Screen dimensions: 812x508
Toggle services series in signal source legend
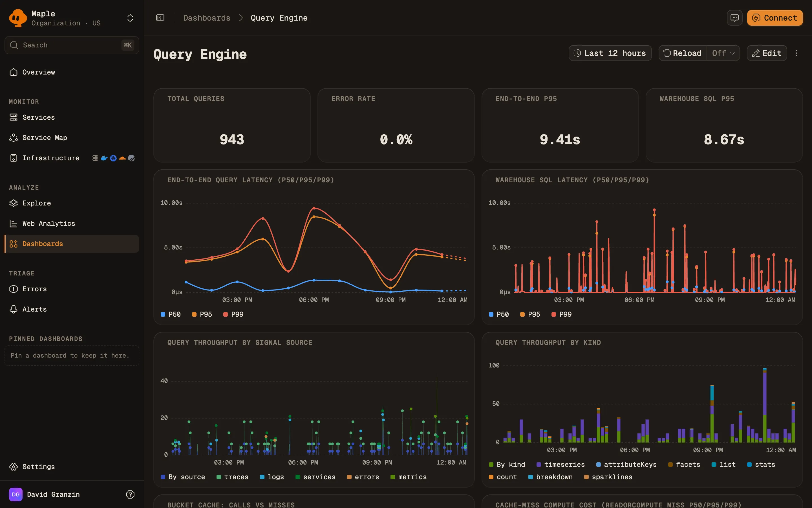tap(315, 477)
